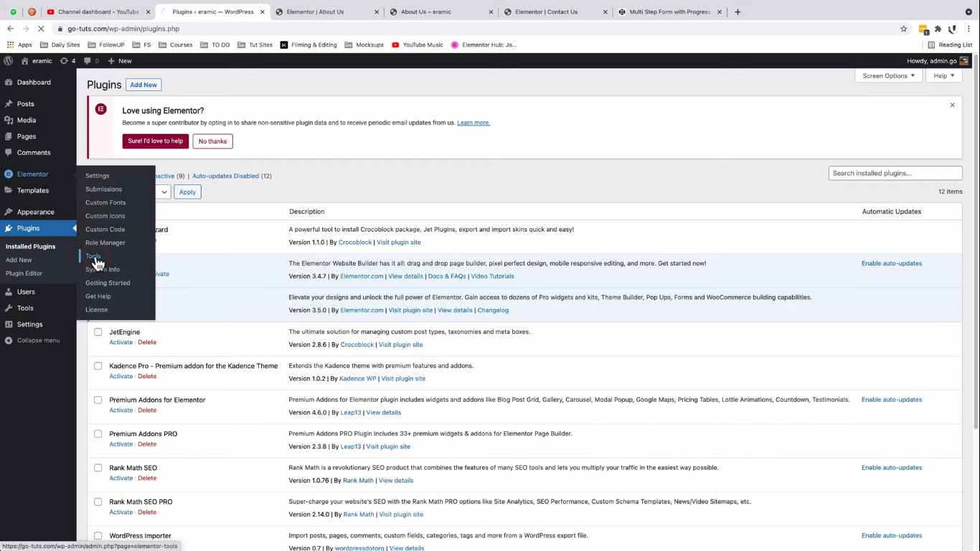This screenshot has height=551, width=980.
Task: Choose Role Manager in Elementor submenu
Action: [105, 242]
